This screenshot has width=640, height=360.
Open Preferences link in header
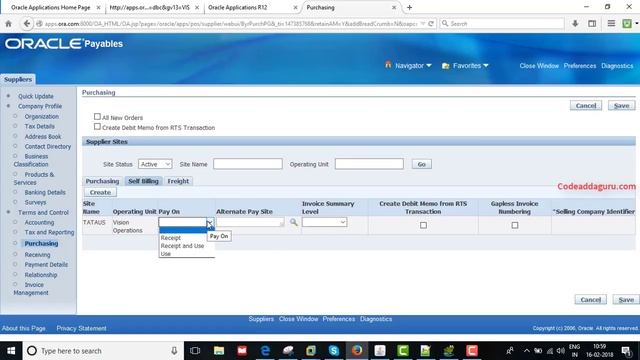pyautogui.click(x=580, y=66)
